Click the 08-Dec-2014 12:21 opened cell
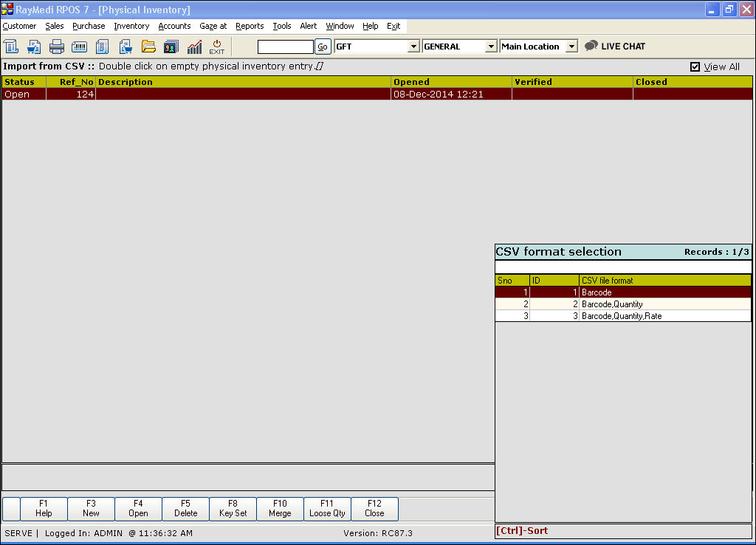The image size is (756, 545). point(451,94)
